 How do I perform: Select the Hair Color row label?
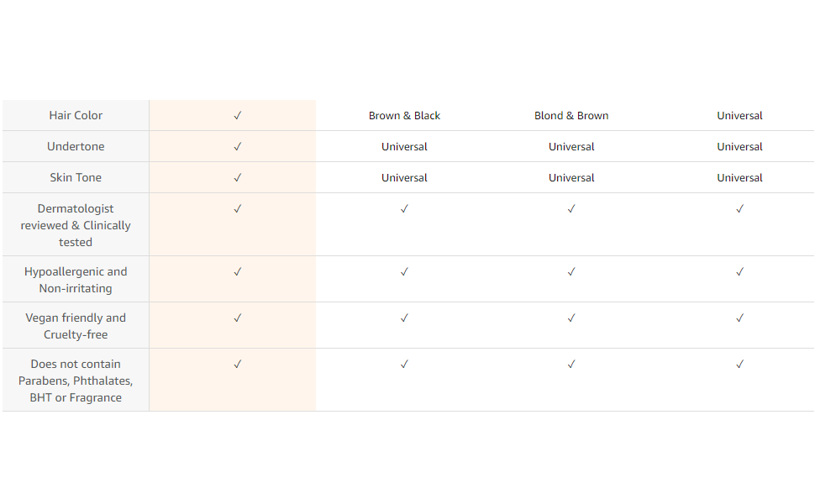(x=76, y=116)
